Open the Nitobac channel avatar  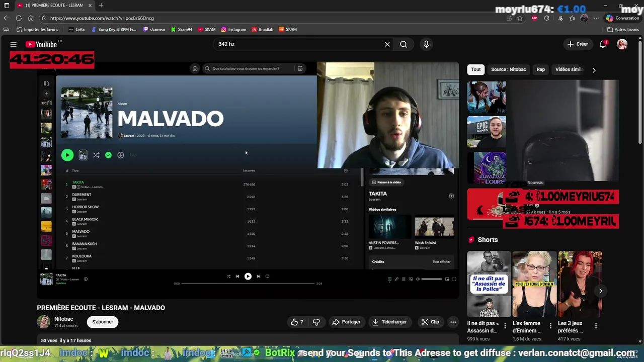click(x=44, y=322)
